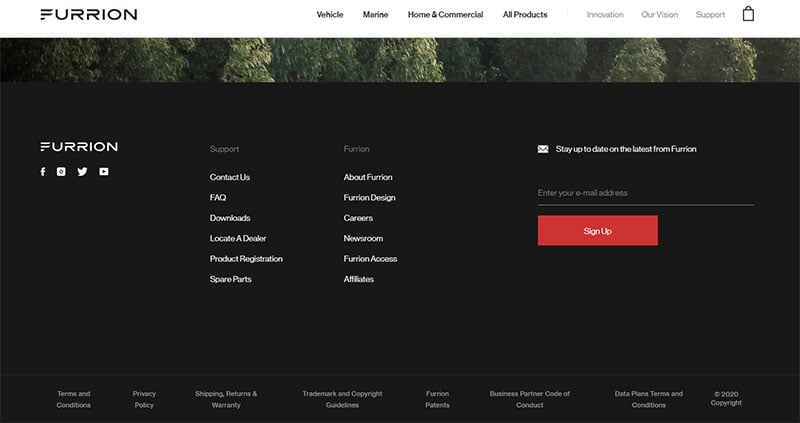This screenshot has width=800, height=423.
Task: Open Shipping, Returns & Warranty
Action: coord(226,400)
